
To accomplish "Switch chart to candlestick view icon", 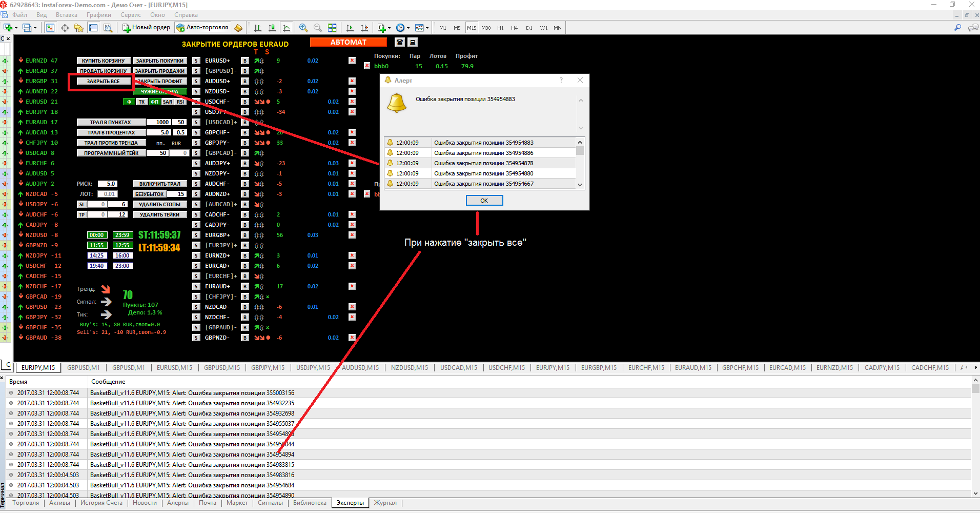I will [272, 28].
